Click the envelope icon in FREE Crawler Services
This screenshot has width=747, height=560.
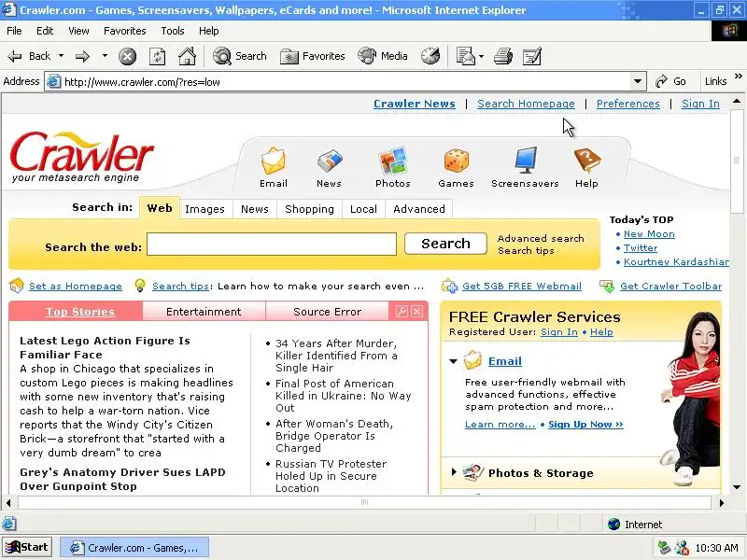click(472, 360)
